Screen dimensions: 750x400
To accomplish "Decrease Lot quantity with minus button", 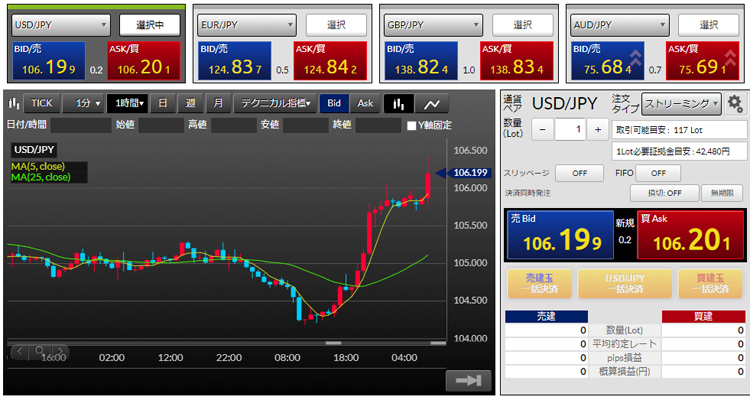I will coord(541,129).
